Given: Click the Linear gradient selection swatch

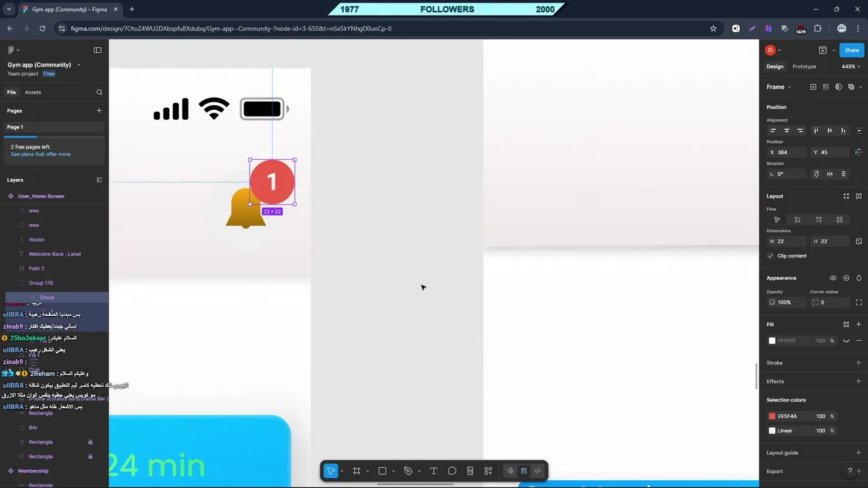Looking at the screenshot, I should click(x=772, y=431).
